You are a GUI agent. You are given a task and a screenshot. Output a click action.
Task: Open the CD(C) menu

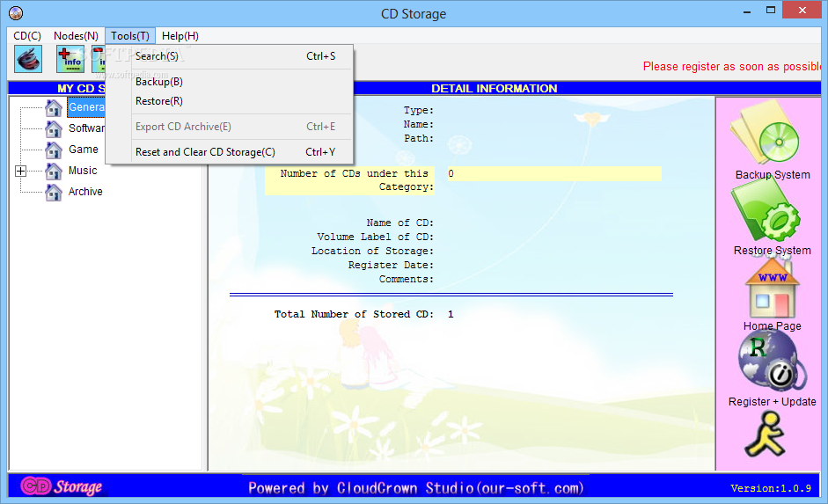27,36
